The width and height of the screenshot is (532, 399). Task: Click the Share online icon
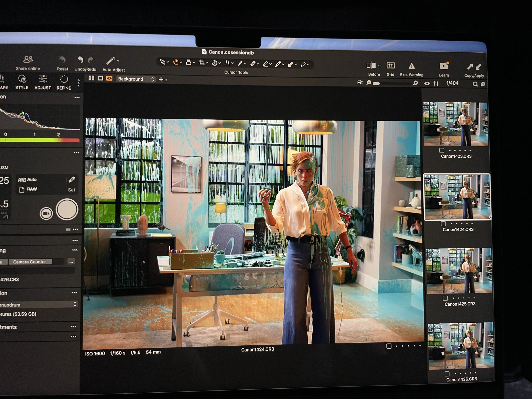click(28, 59)
